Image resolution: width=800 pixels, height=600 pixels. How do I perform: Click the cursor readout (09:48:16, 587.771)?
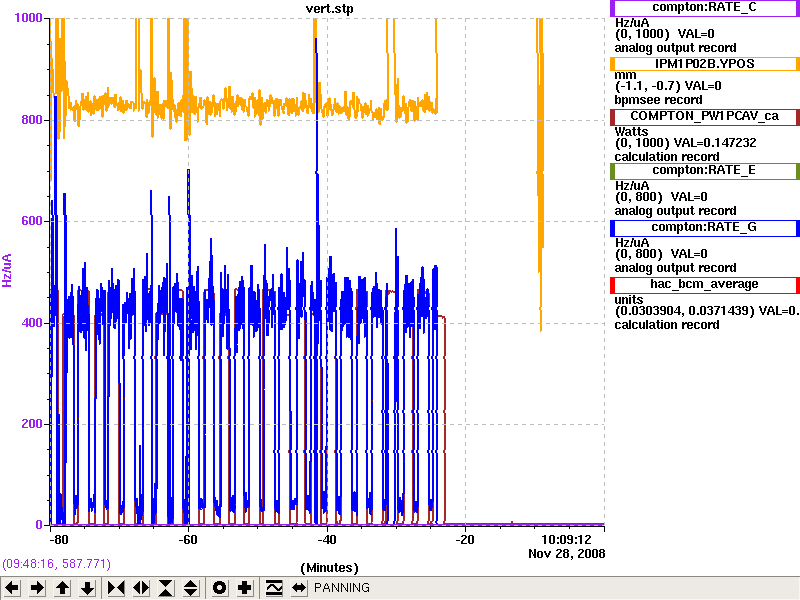click(56, 564)
